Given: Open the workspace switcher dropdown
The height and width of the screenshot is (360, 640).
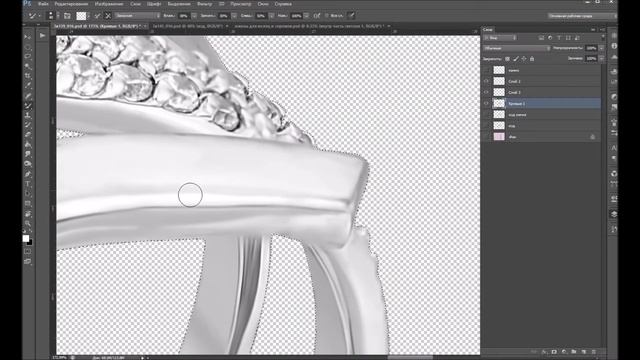Looking at the screenshot, I should click(582, 16).
